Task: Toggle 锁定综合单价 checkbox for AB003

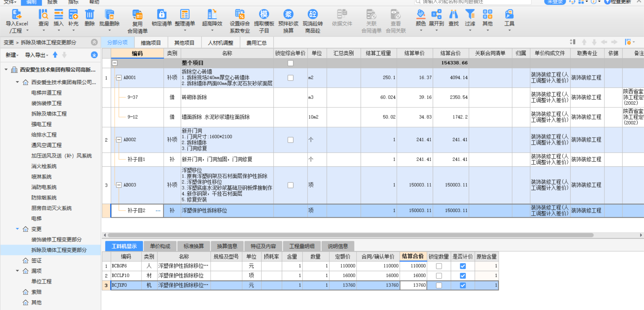Action: [x=290, y=185]
